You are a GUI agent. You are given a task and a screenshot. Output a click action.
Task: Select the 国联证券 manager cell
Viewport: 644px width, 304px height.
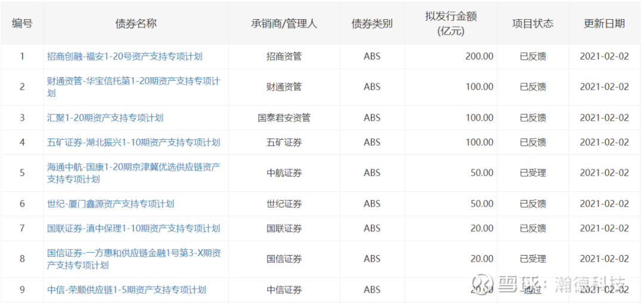click(284, 228)
